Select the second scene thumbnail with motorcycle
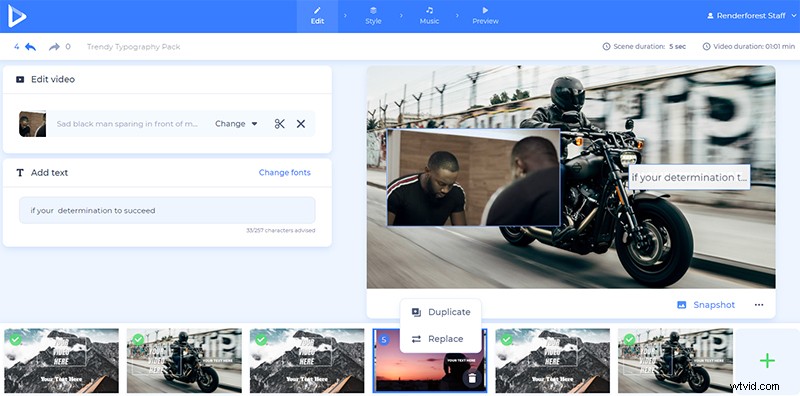This screenshot has height=396, width=800. [x=184, y=361]
